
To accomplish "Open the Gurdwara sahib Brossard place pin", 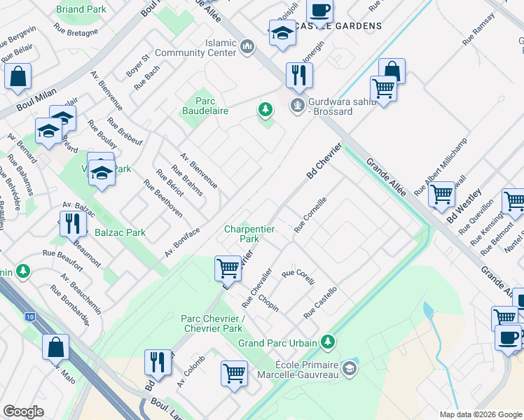I will [298, 106].
